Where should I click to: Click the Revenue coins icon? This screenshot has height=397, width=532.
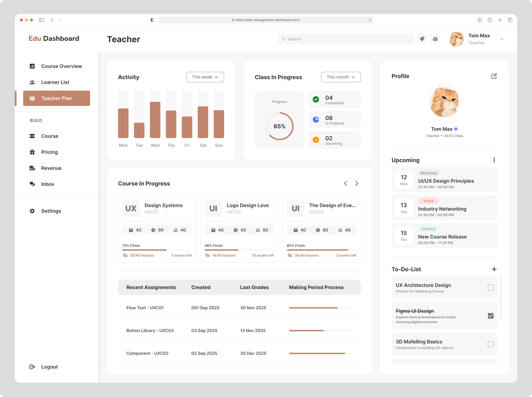click(32, 168)
